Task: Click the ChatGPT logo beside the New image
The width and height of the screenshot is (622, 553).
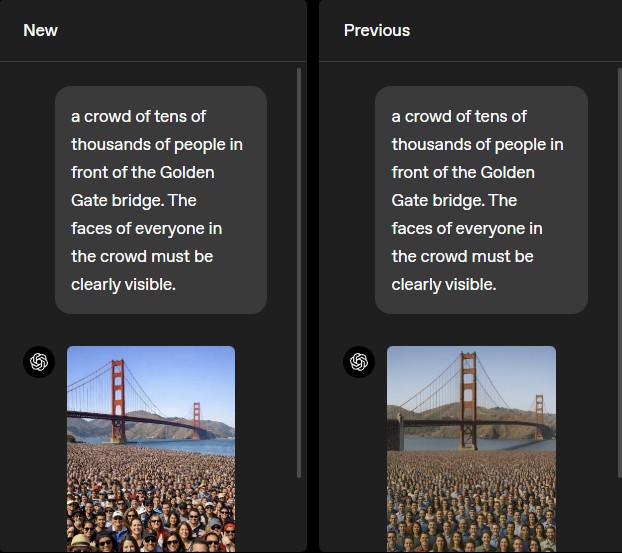Action: tap(39, 361)
